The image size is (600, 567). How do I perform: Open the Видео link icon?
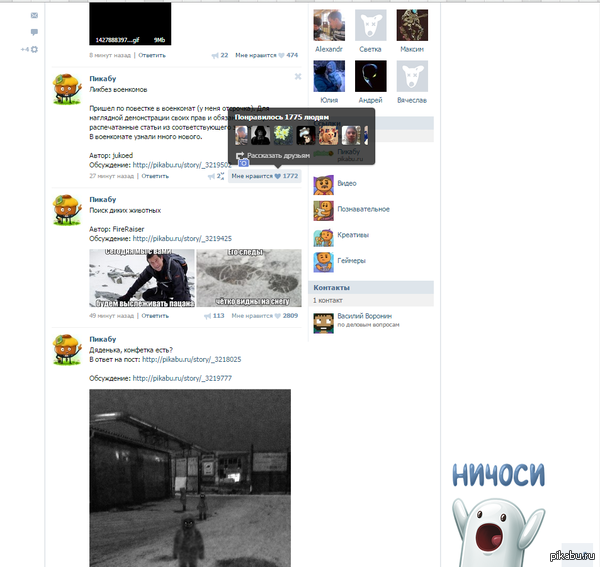click(323, 184)
